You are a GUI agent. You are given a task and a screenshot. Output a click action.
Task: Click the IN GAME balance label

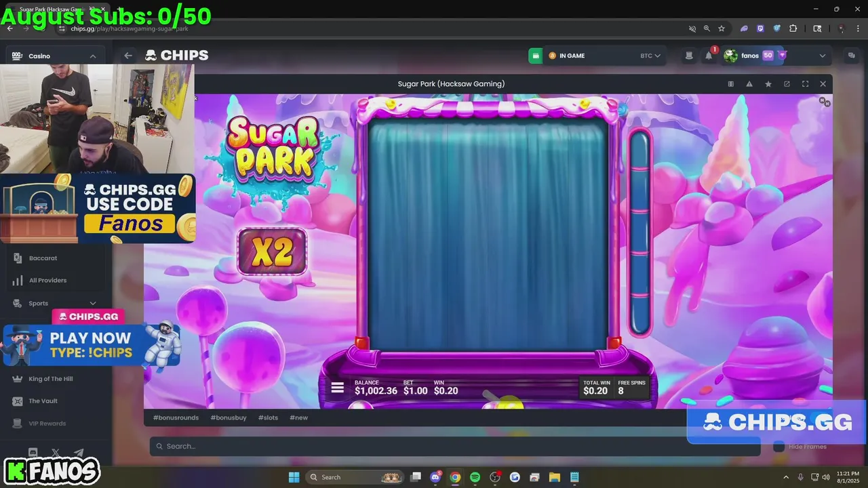click(572, 56)
